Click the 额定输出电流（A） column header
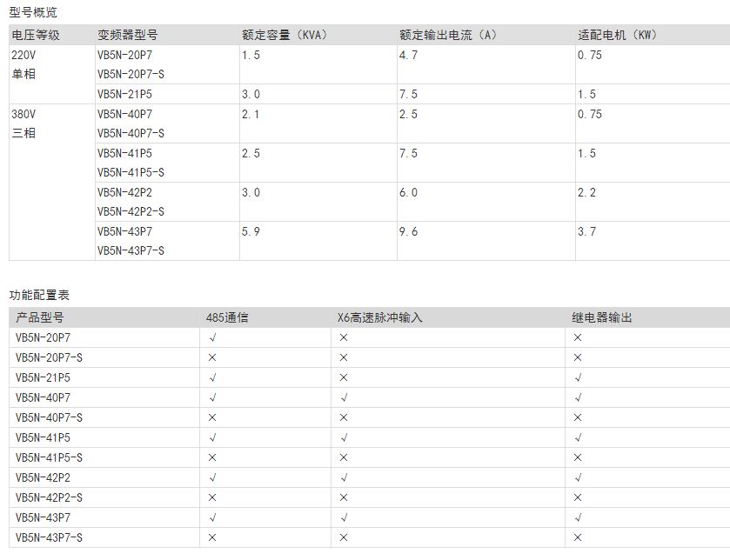 [447, 36]
